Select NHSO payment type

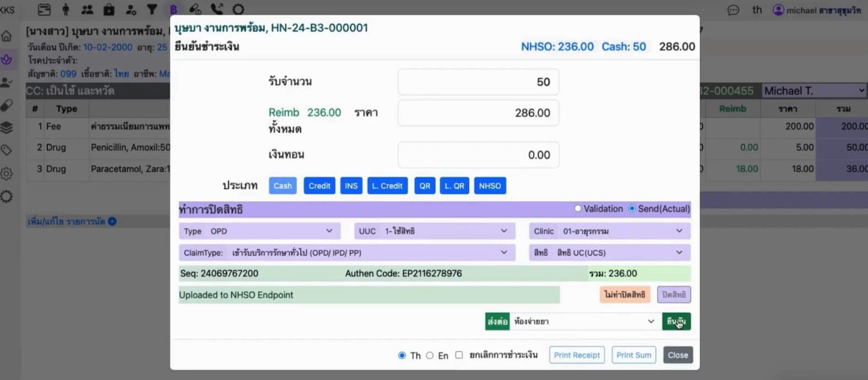tap(490, 186)
